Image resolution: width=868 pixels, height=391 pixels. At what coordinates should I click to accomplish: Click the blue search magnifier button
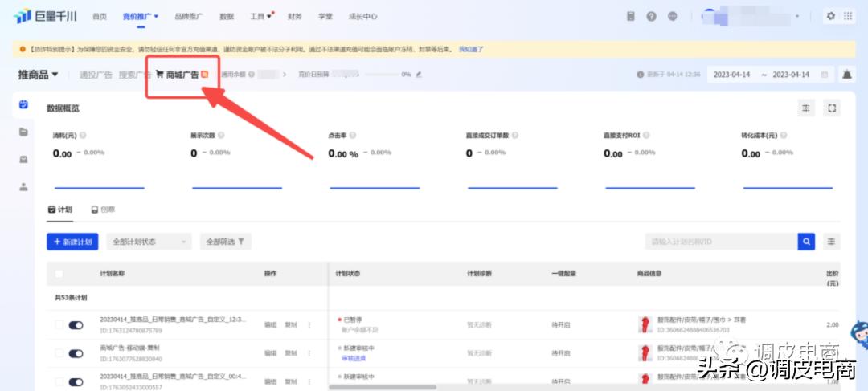(806, 242)
